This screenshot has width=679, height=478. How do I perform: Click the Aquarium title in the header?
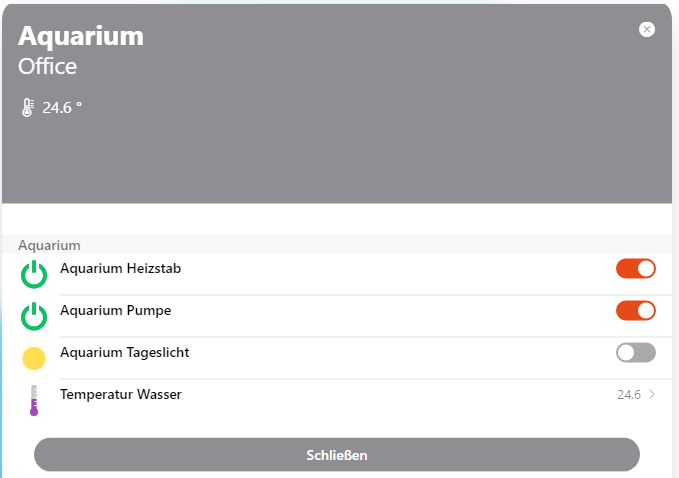click(81, 36)
